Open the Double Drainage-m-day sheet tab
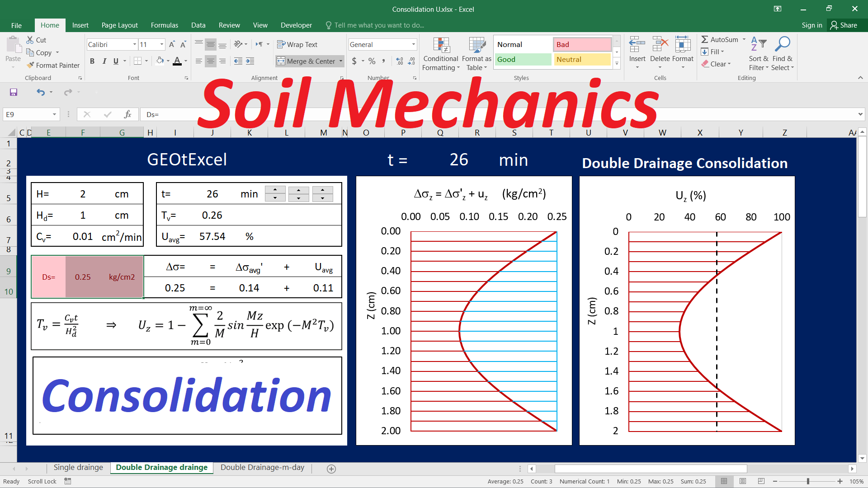 (262, 467)
